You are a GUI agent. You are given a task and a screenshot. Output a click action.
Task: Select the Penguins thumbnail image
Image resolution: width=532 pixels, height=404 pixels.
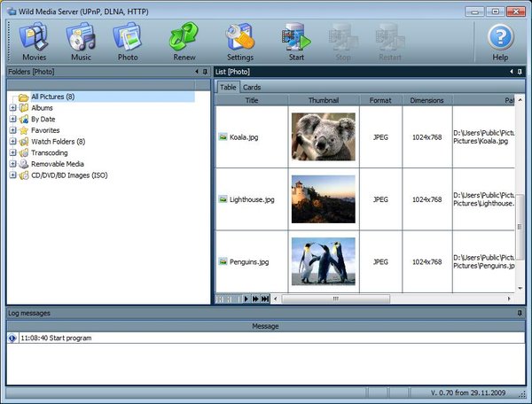click(323, 261)
